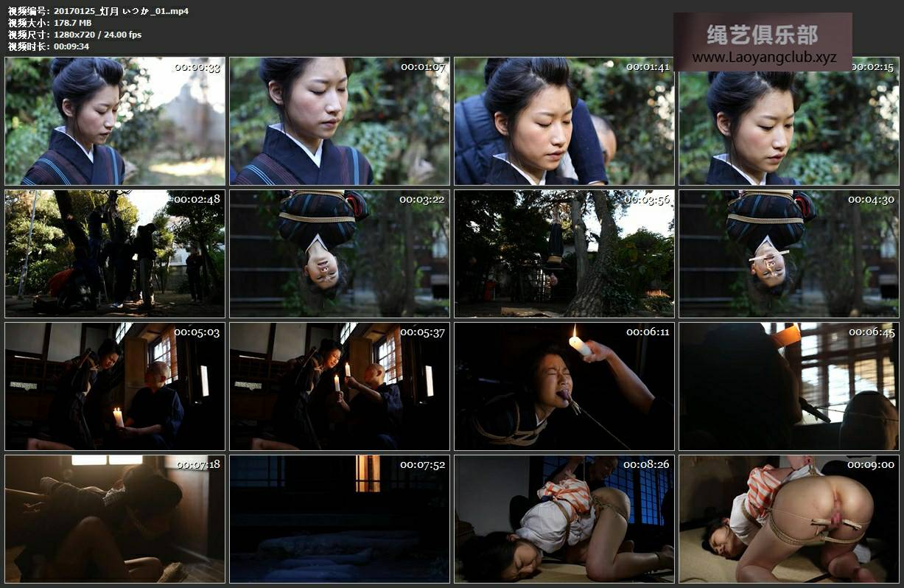Open the thumbnail stamped 00:00:33
This screenshot has width=904, height=588.
(x=115, y=121)
